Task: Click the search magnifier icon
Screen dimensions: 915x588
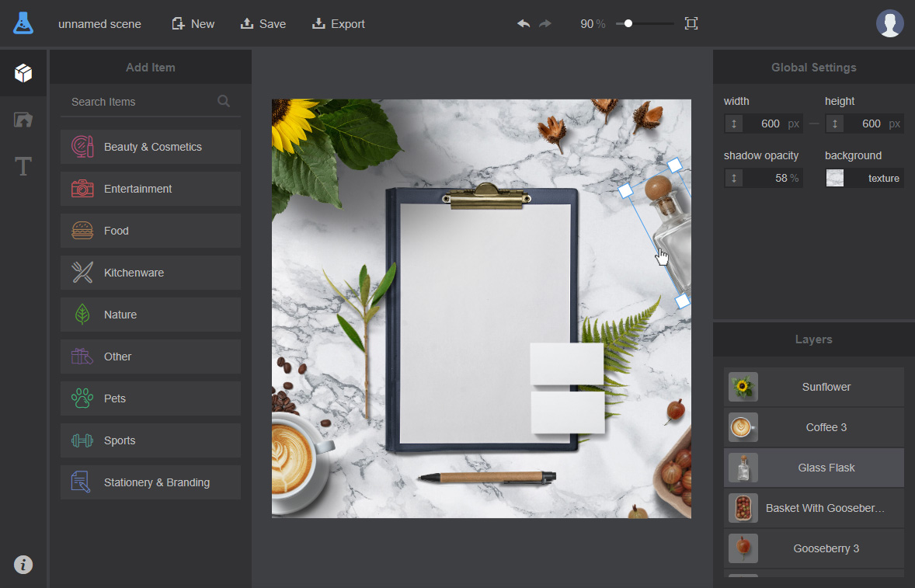Action: coord(224,101)
